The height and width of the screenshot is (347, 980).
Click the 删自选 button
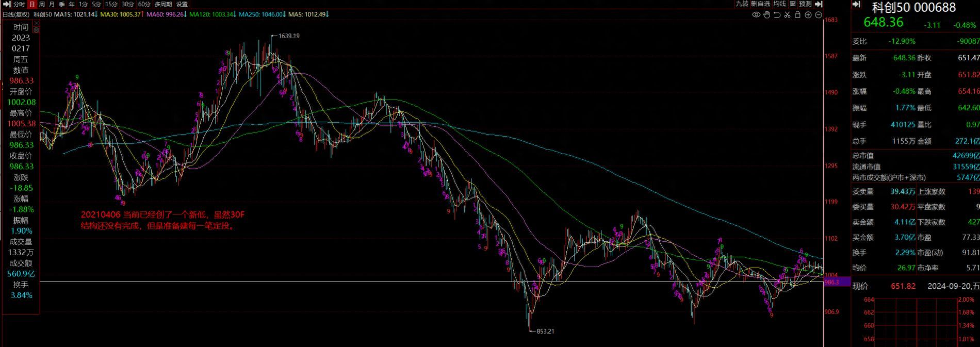click(x=760, y=4)
